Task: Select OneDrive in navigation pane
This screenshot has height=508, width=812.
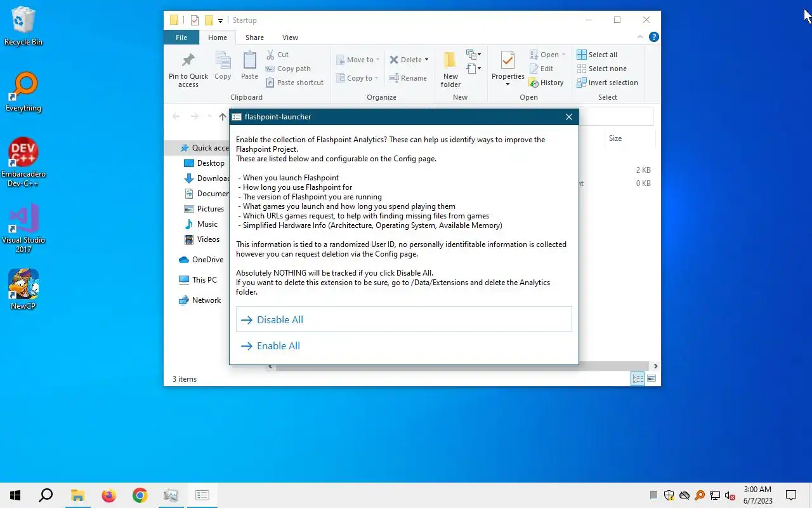Action: pyautogui.click(x=201, y=260)
